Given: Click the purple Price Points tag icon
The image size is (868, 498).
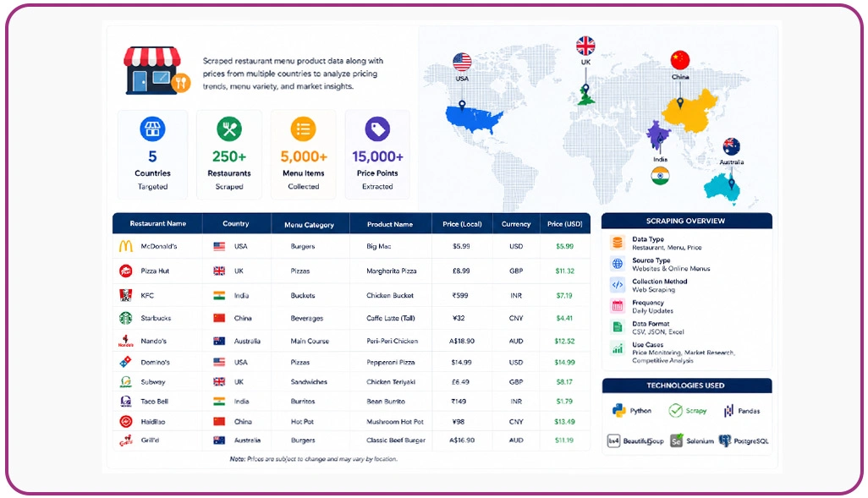Looking at the screenshot, I should click(377, 129).
